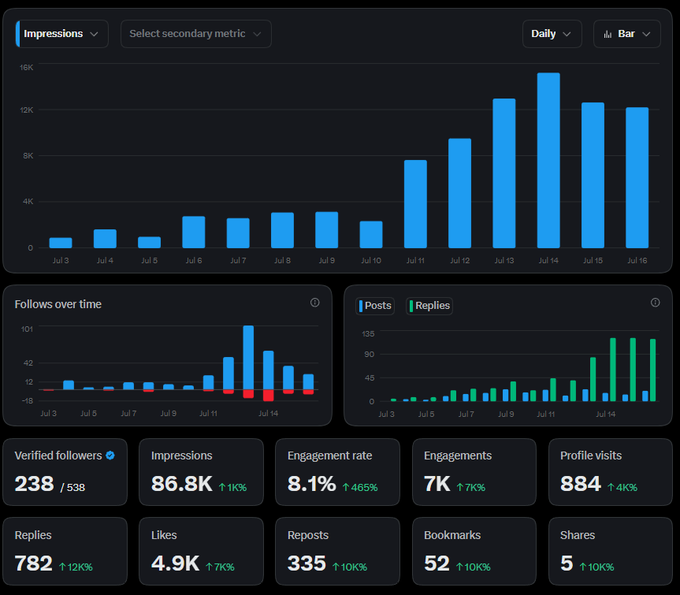Click the Jul 10 label on impressions chart
Viewport: 680px width, 595px height.
371,261
